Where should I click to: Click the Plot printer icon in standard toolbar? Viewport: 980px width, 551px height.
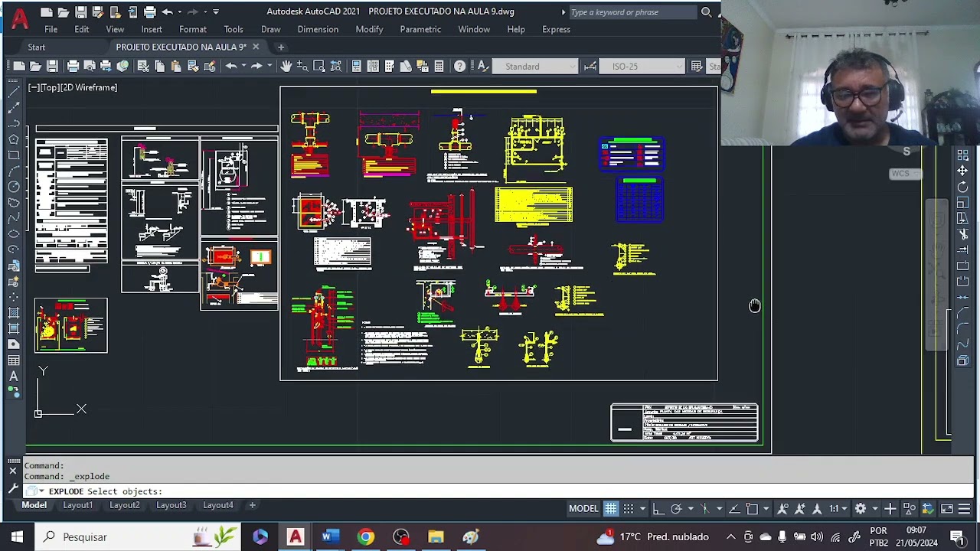[73, 67]
